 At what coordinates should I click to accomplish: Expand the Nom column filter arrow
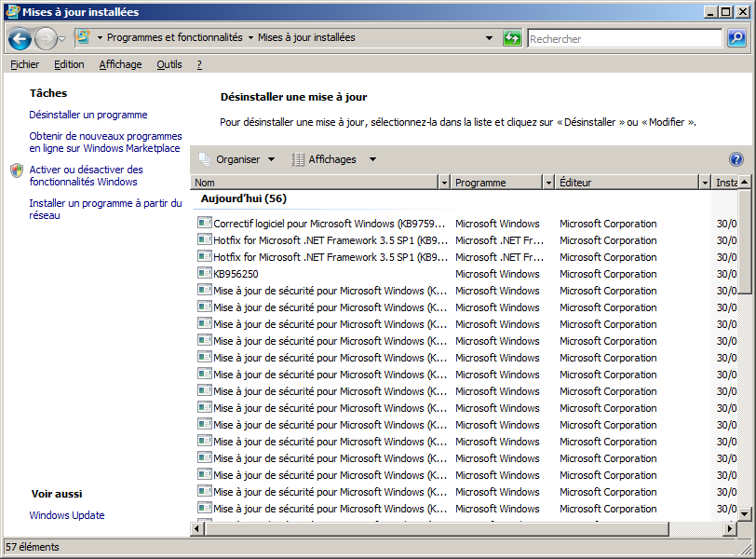[443, 183]
